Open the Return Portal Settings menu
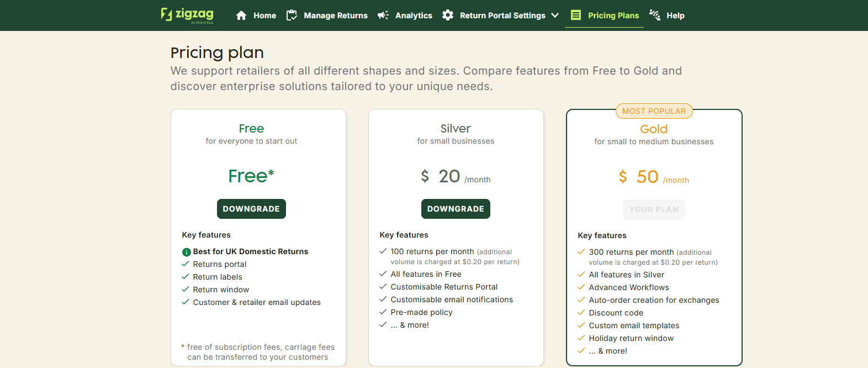The height and width of the screenshot is (368, 868). [x=502, y=15]
